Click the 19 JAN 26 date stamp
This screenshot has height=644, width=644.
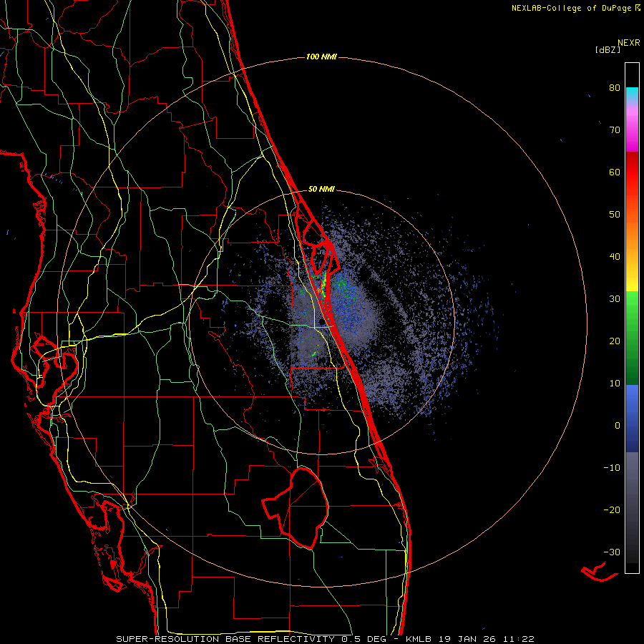point(467,639)
